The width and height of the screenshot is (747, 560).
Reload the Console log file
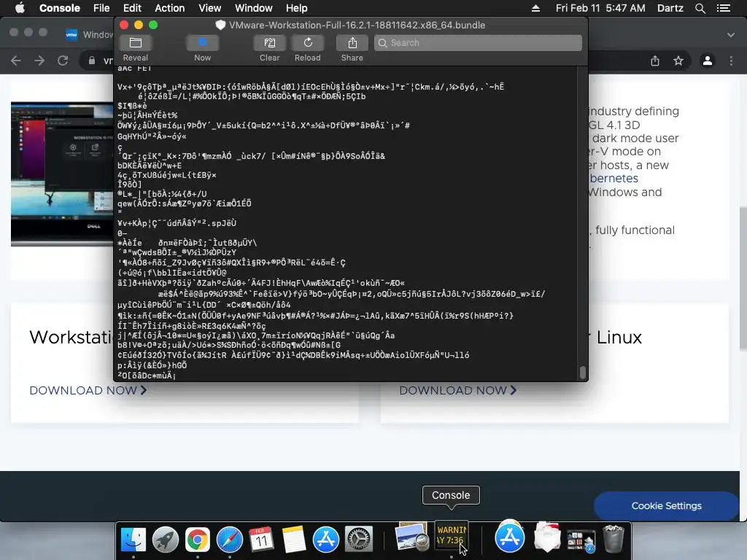coord(308,43)
